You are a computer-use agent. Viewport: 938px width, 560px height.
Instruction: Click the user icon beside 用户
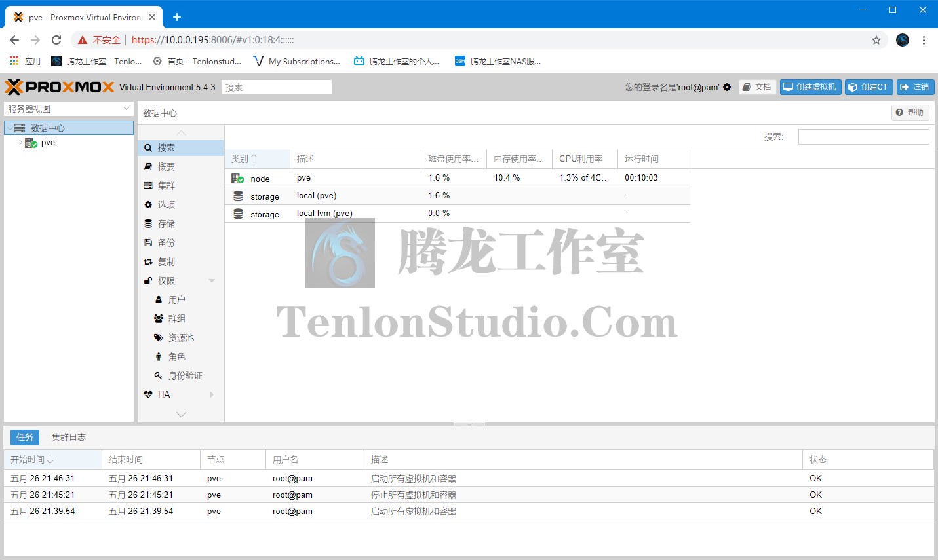159,300
